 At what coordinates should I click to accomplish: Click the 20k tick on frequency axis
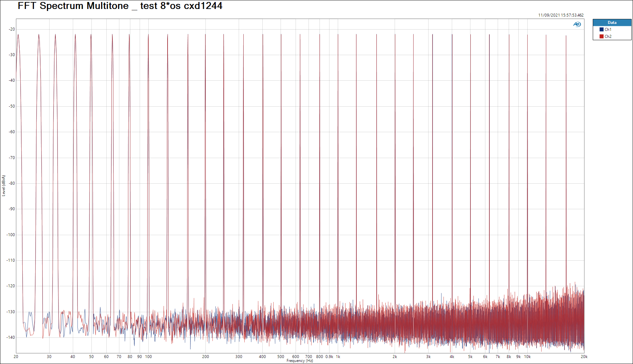click(584, 357)
